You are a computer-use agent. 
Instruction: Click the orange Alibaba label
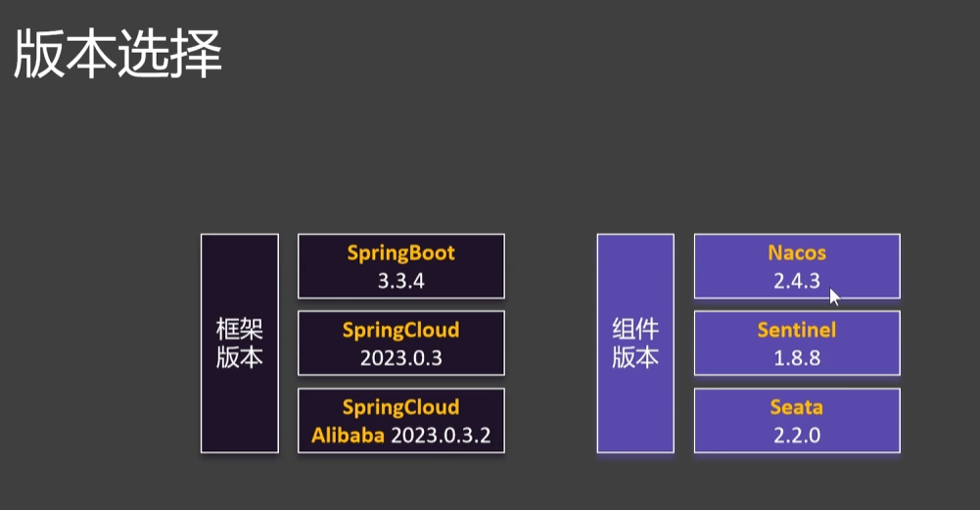pos(348,436)
